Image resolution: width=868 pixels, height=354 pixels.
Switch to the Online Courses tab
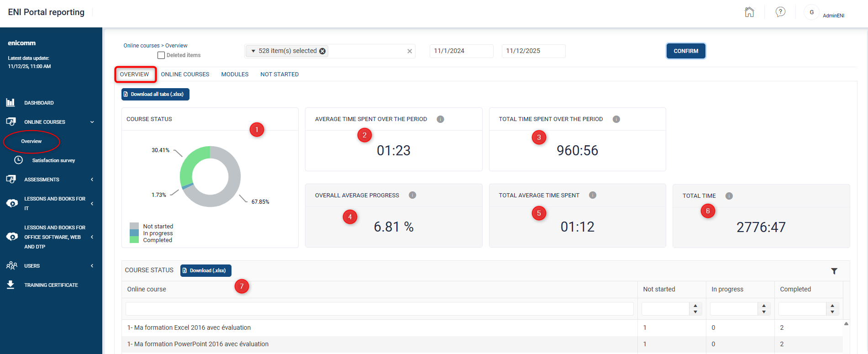click(185, 74)
